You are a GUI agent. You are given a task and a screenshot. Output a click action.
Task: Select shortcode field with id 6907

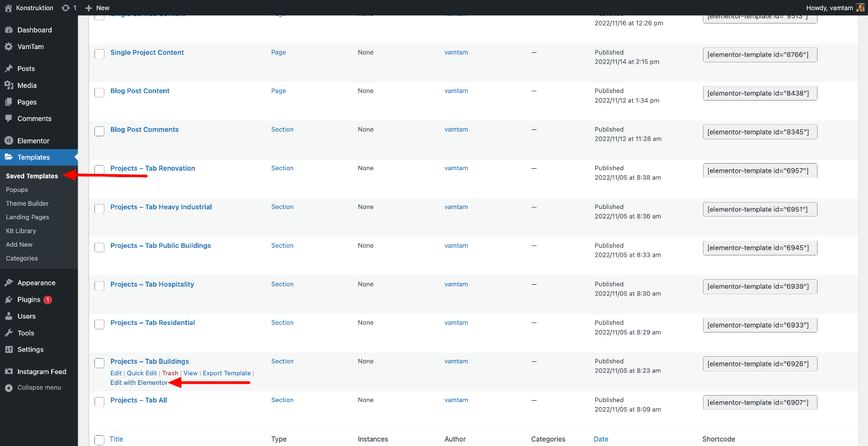coord(760,403)
